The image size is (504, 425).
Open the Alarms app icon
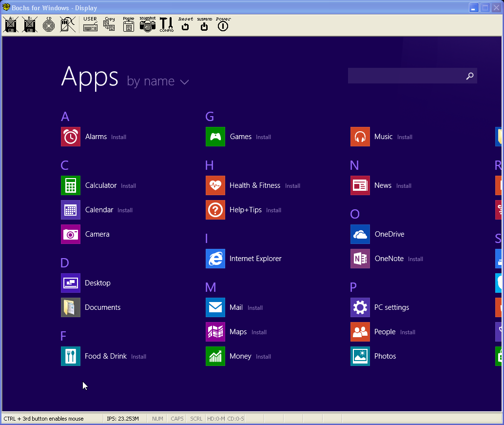click(71, 137)
